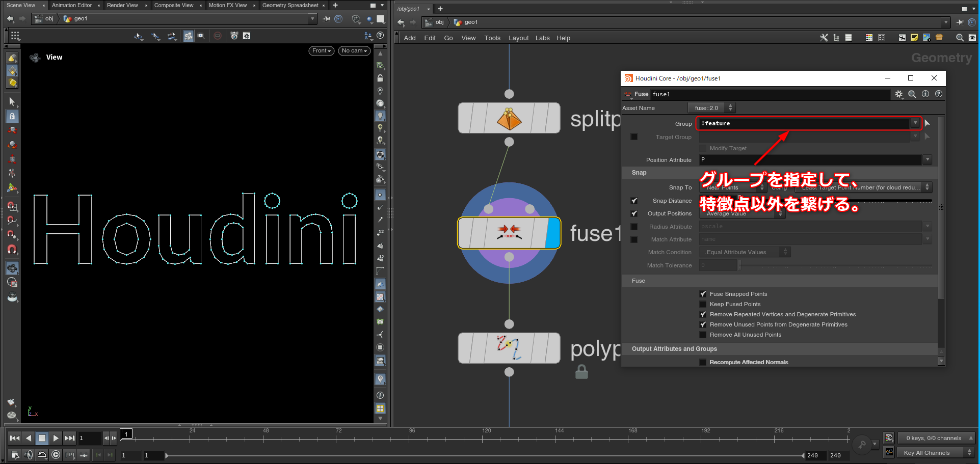Toggle the fuse1 node blue display flag

tap(553, 233)
